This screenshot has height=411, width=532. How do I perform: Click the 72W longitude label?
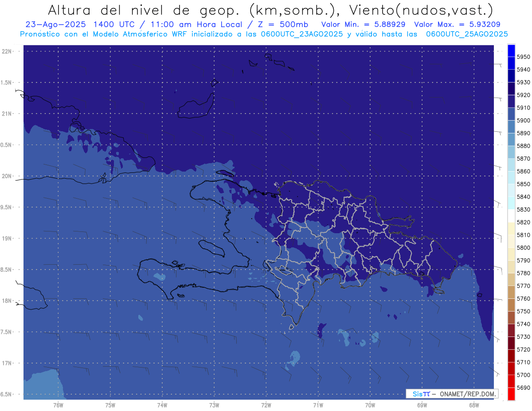coord(266,405)
